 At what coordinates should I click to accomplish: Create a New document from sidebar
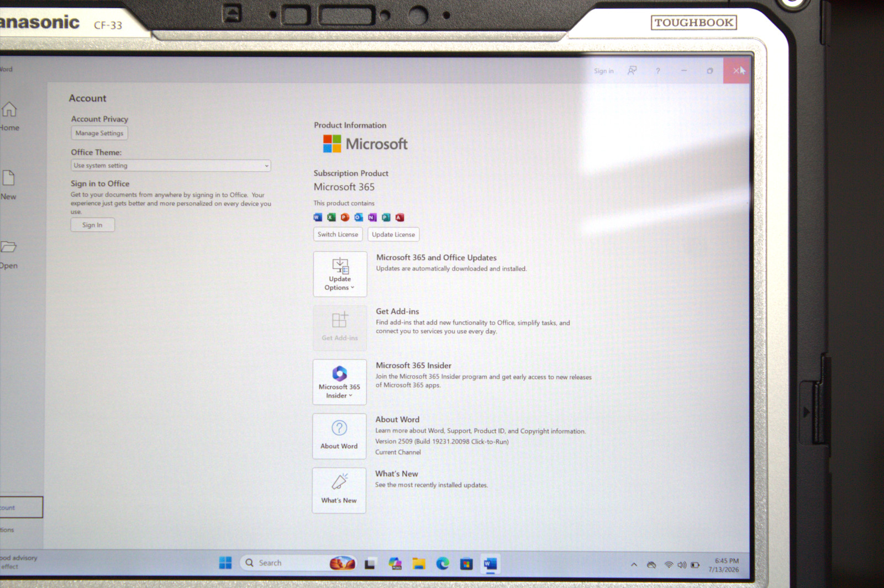click(8, 185)
